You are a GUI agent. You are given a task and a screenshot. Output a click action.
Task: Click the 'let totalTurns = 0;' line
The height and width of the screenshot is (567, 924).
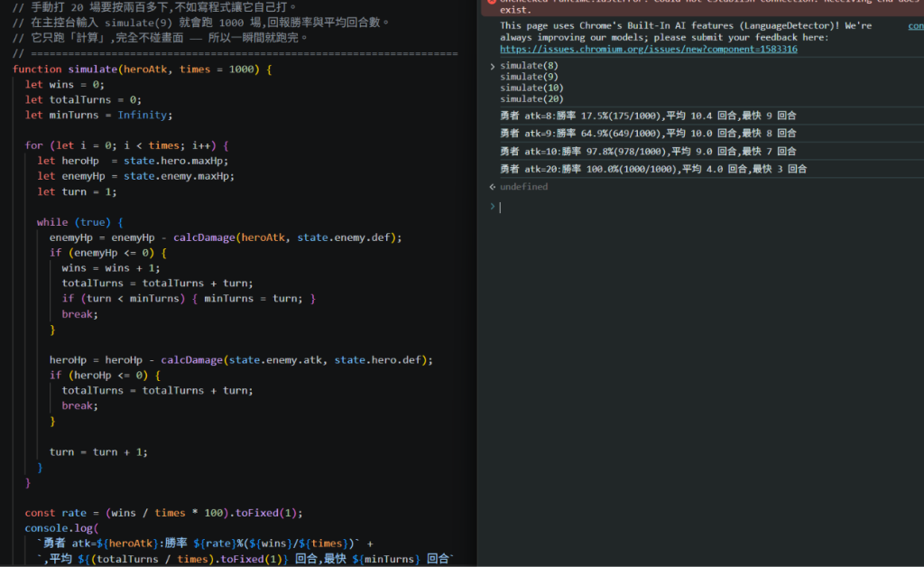[83, 99]
